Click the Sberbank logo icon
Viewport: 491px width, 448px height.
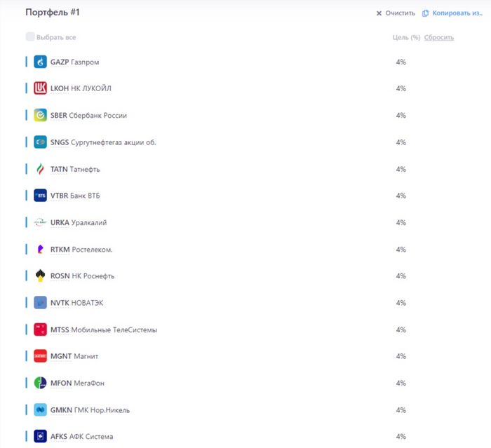(40, 115)
